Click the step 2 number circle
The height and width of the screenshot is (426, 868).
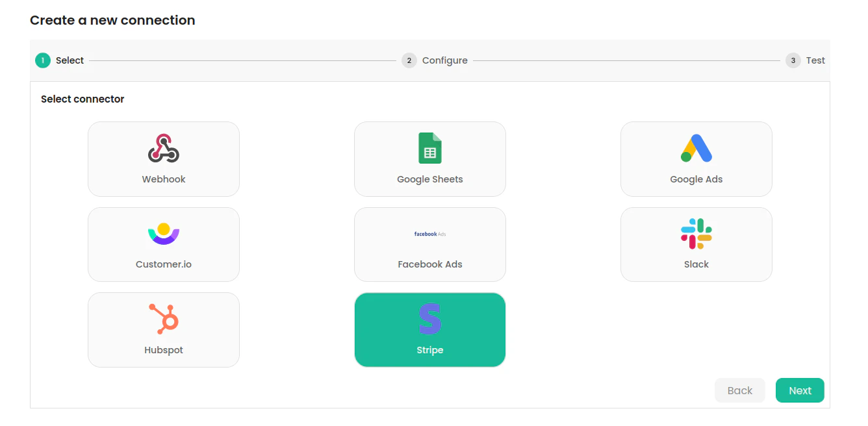pos(409,60)
